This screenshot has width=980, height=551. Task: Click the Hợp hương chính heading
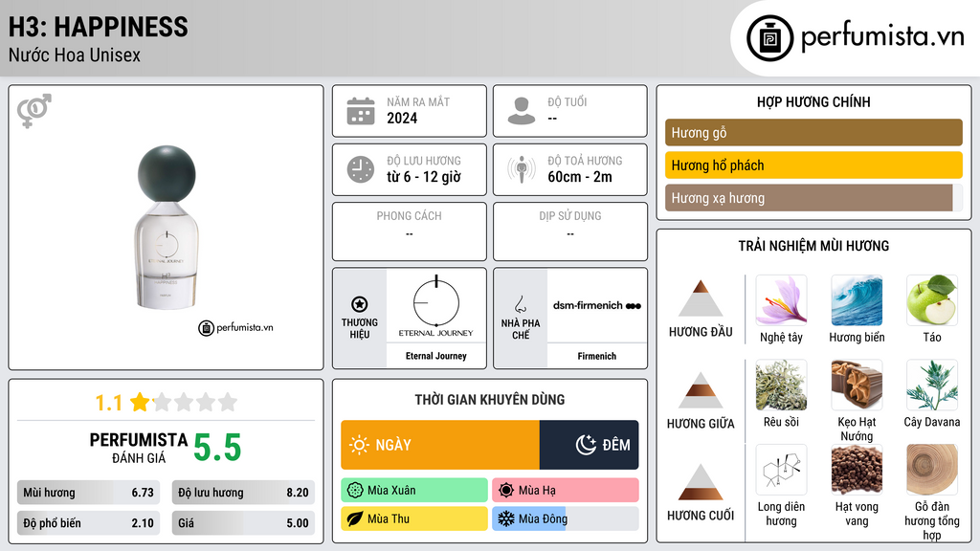point(813,101)
